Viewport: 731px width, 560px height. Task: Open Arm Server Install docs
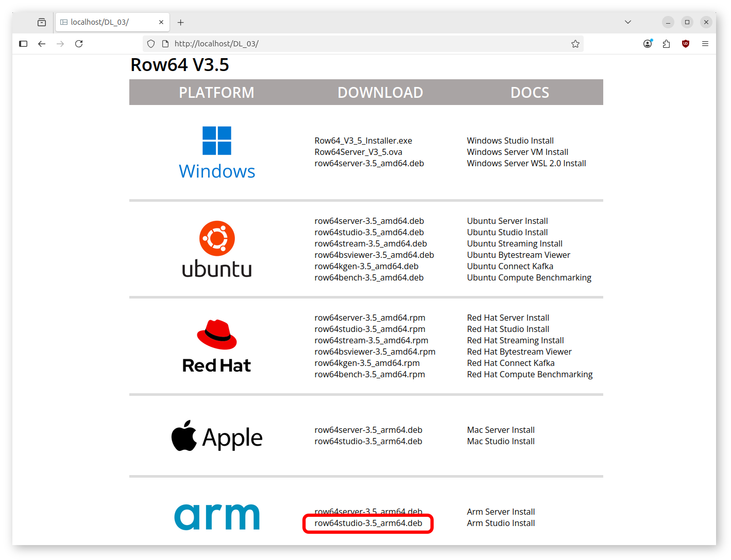501,512
